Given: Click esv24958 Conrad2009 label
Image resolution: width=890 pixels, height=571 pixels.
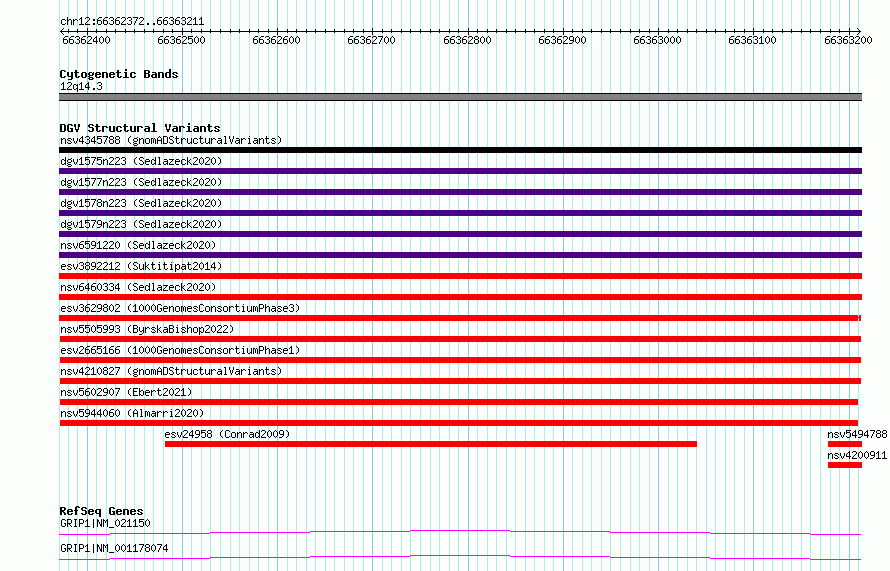Looking at the screenshot, I should [227, 434].
